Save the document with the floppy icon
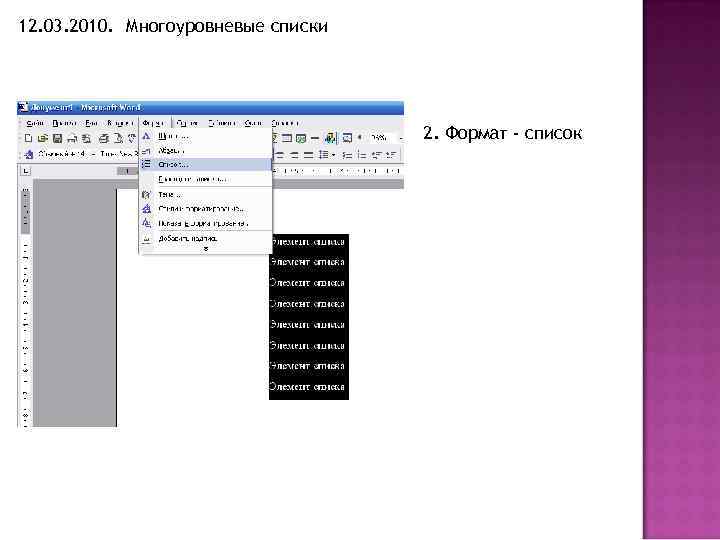The height and width of the screenshot is (540, 720). 57,138
